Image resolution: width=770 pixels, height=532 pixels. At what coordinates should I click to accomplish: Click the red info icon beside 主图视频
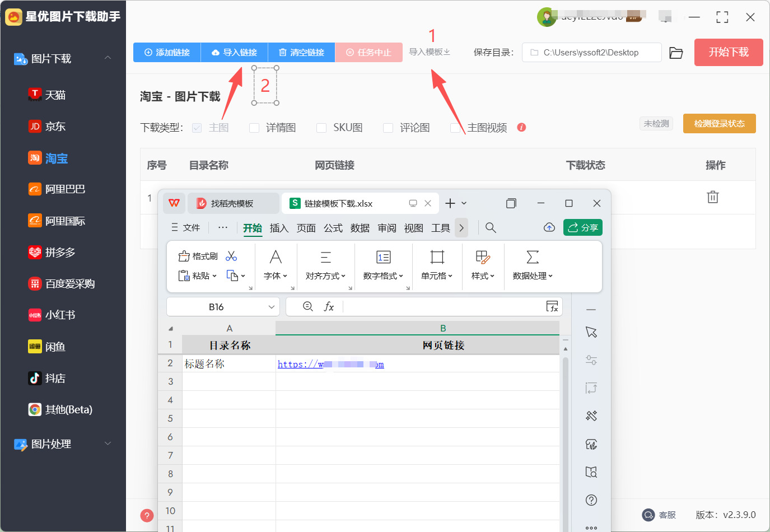(x=521, y=127)
